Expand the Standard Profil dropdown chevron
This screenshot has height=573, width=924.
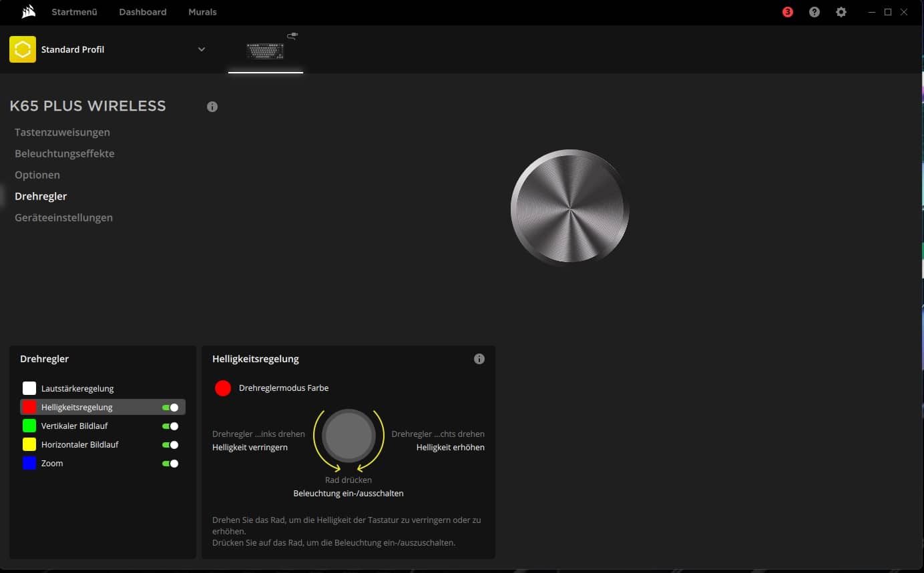pos(202,49)
